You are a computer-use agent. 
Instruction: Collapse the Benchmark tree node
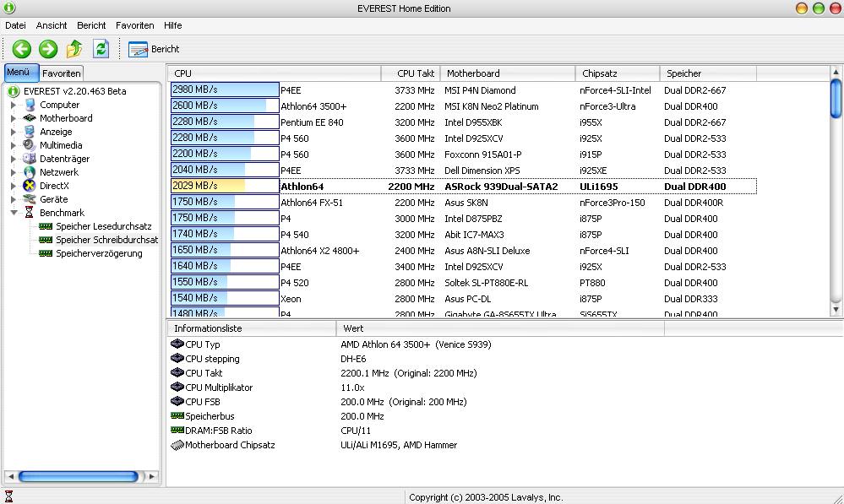tap(14, 213)
